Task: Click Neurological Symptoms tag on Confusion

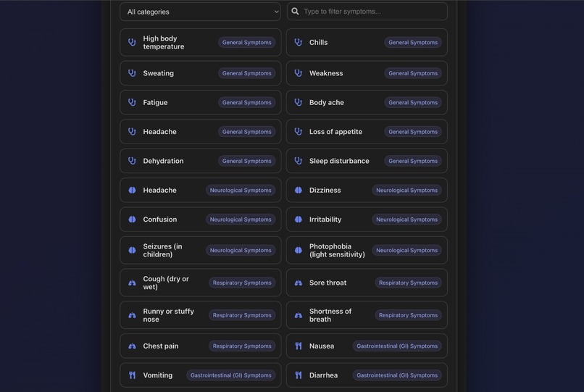Action: click(241, 219)
